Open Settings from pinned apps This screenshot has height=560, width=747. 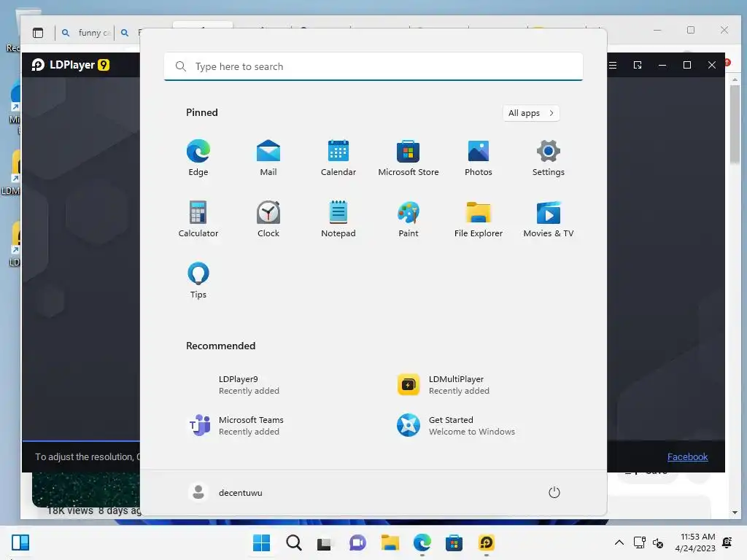tap(549, 157)
